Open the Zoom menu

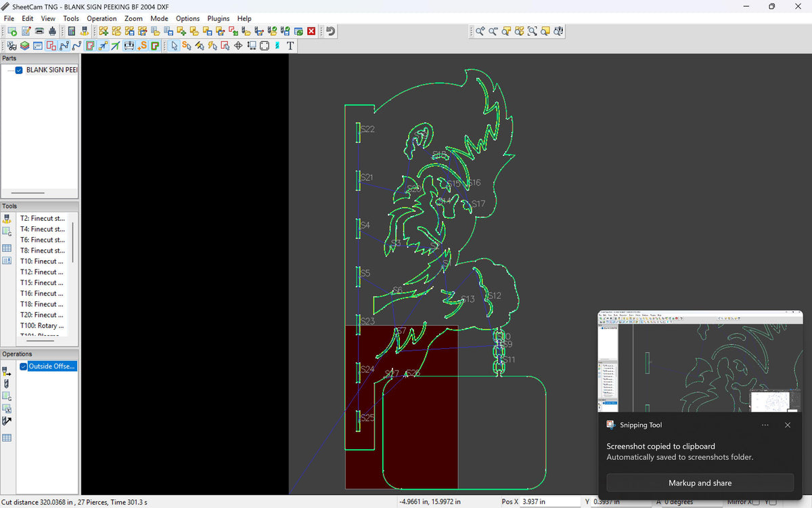click(133, 18)
